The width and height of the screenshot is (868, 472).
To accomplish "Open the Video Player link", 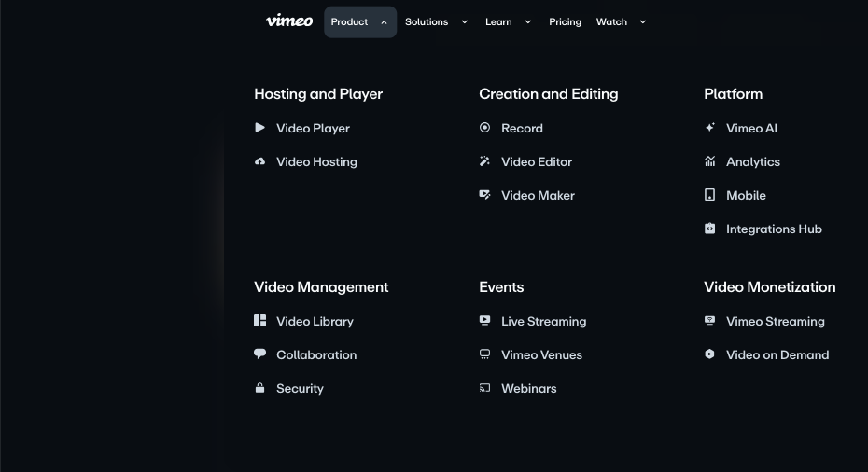I will [313, 128].
